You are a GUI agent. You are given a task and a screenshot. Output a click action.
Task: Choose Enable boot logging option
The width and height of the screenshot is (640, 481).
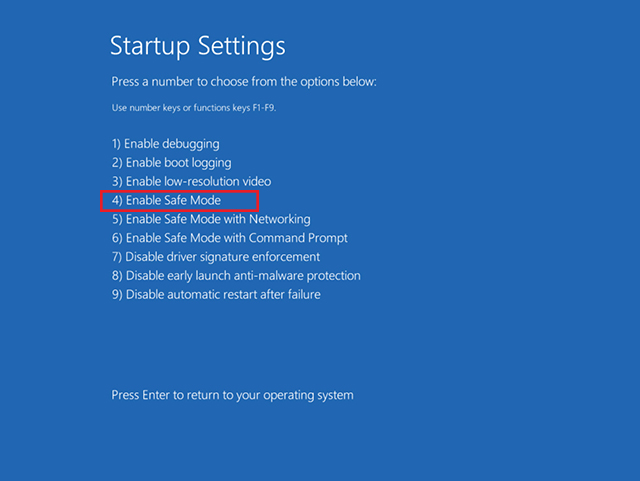(x=171, y=163)
